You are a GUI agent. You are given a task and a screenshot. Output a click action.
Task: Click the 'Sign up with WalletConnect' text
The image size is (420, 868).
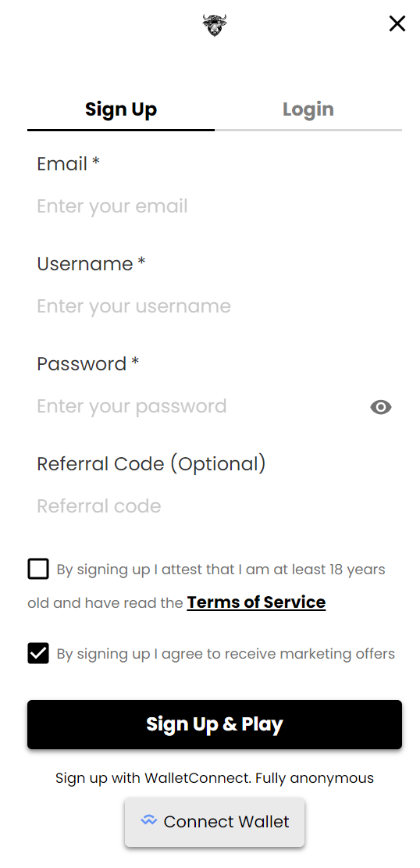(153, 778)
